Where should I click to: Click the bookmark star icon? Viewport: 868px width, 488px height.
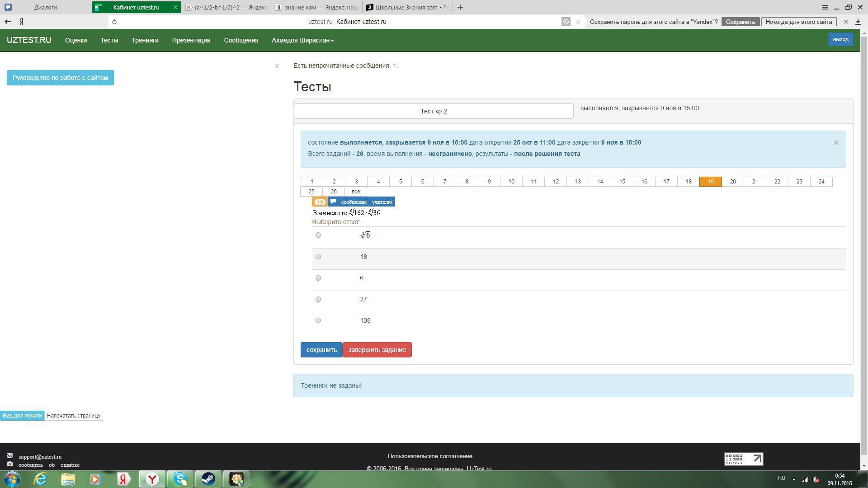point(578,22)
